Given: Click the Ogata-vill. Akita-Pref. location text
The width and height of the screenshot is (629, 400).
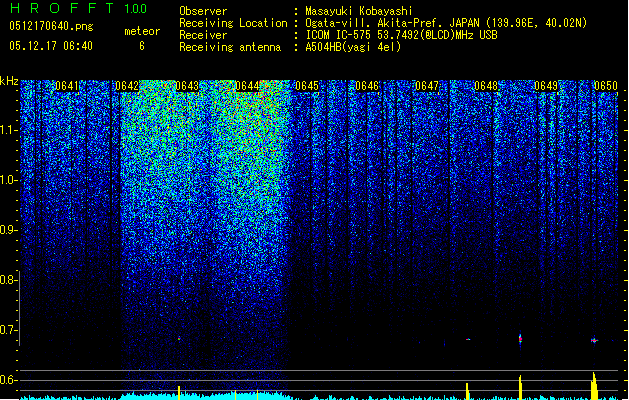Looking at the screenshot, I should coord(446,23).
